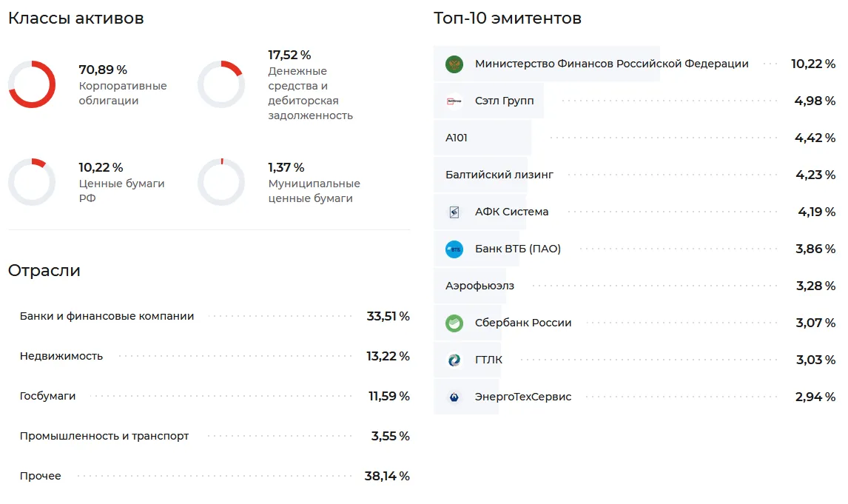Click the 3,55 % sector value
The height and width of the screenshot is (504, 848).
pos(391,436)
